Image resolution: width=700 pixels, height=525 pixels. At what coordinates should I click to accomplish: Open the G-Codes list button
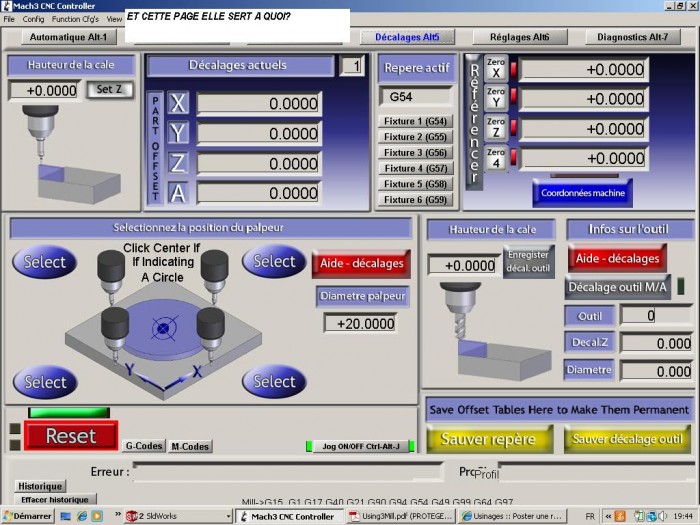click(x=144, y=446)
